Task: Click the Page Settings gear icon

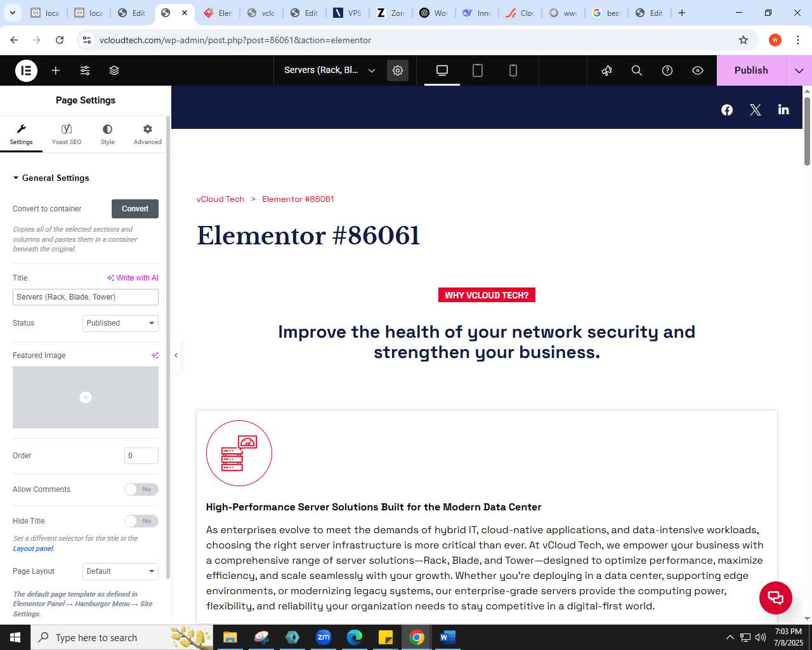Action: coord(398,70)
